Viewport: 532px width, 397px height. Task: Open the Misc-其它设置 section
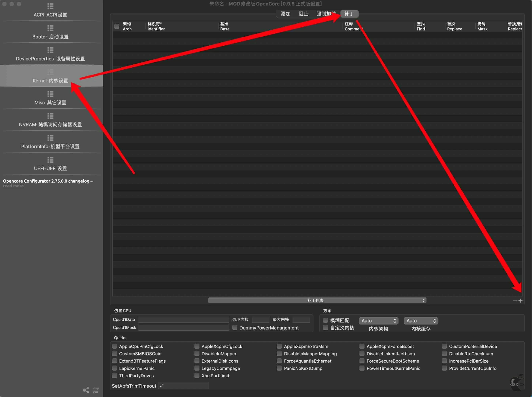[x=50, y=98]
